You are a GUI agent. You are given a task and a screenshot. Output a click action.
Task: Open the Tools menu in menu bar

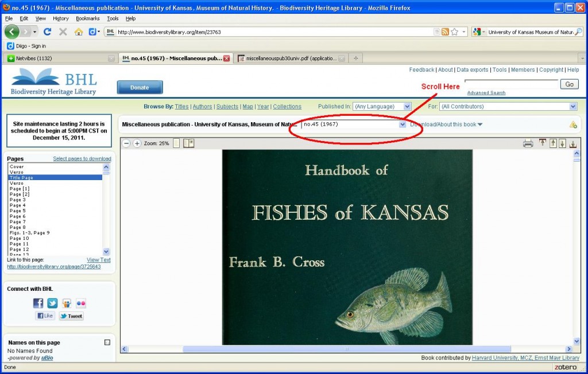(113, 18)
